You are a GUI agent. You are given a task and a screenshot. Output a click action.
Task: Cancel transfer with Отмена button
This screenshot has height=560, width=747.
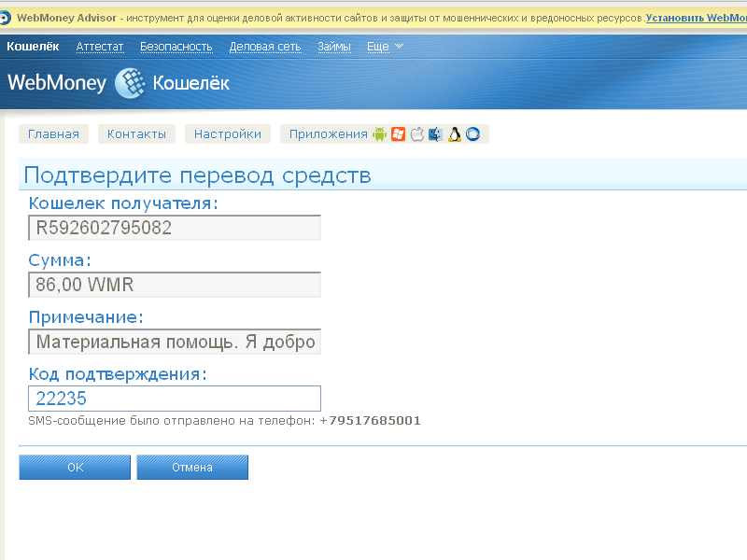[192, 468]
